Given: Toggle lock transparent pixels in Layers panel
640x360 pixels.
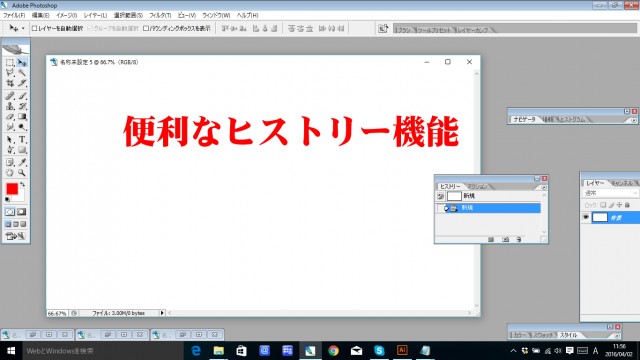Looking at the screenshot, I should coord(603,205).
